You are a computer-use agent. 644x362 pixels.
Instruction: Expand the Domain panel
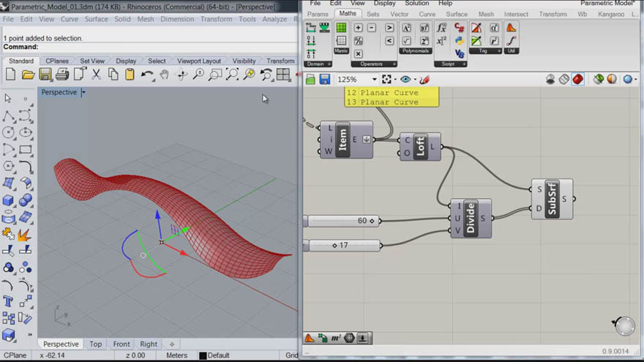pyautogui.click(x=318, y=64)
